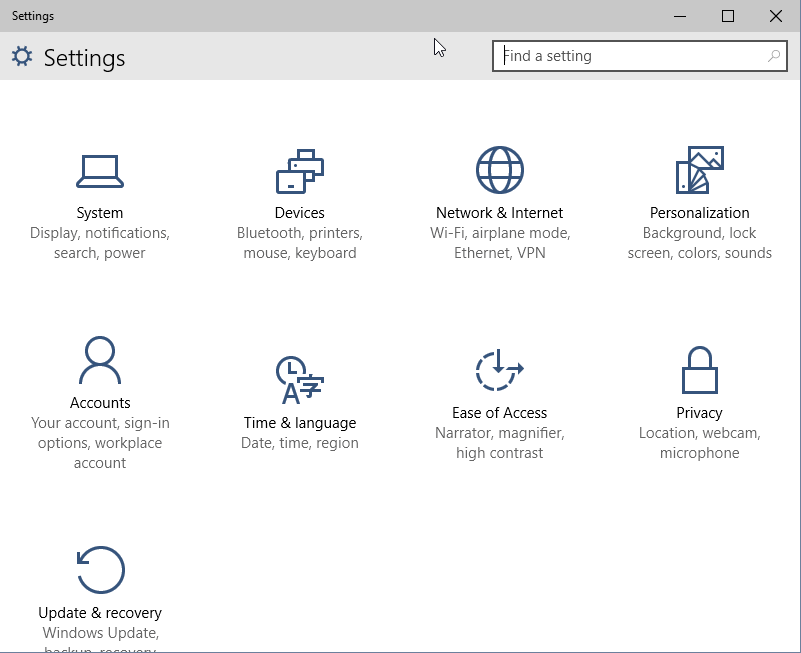
Task: Click the 'Narrator, magnifier, high contrast' text
Action: coord(500,443)
